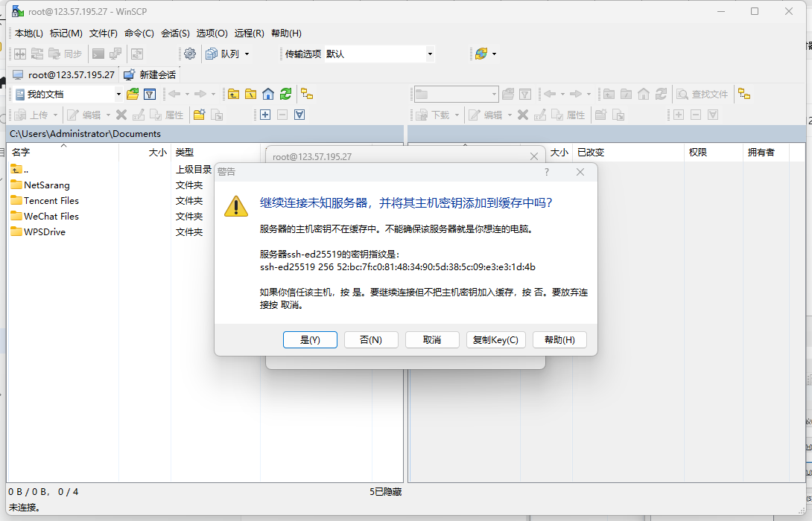Click the question mark in warning dialog
812x521 pixels.
click(547, 172)
